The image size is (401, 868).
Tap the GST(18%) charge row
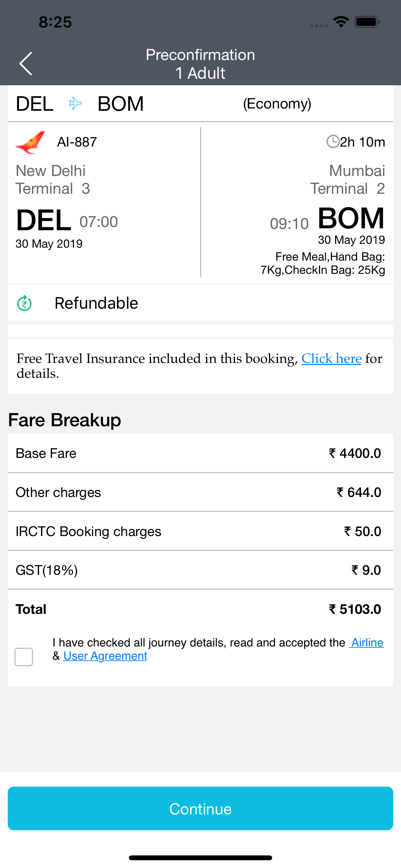[x=200, y=570]
